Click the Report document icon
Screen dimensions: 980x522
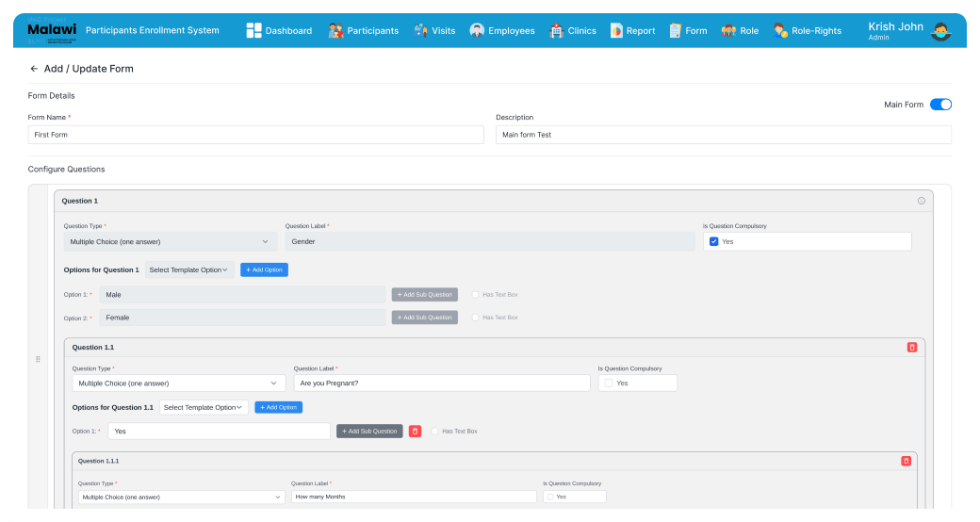tap(616, 30)
